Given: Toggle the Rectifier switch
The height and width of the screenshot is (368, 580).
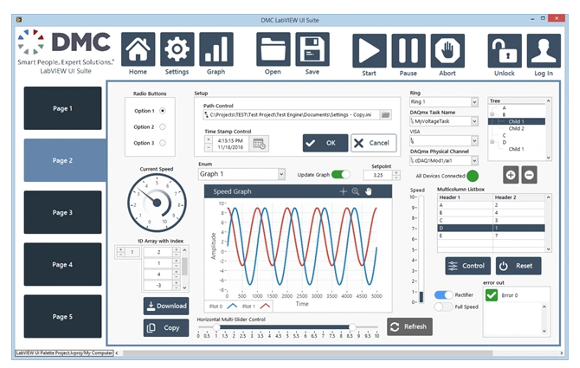Looking at the screenshot, I should point(444,295).
